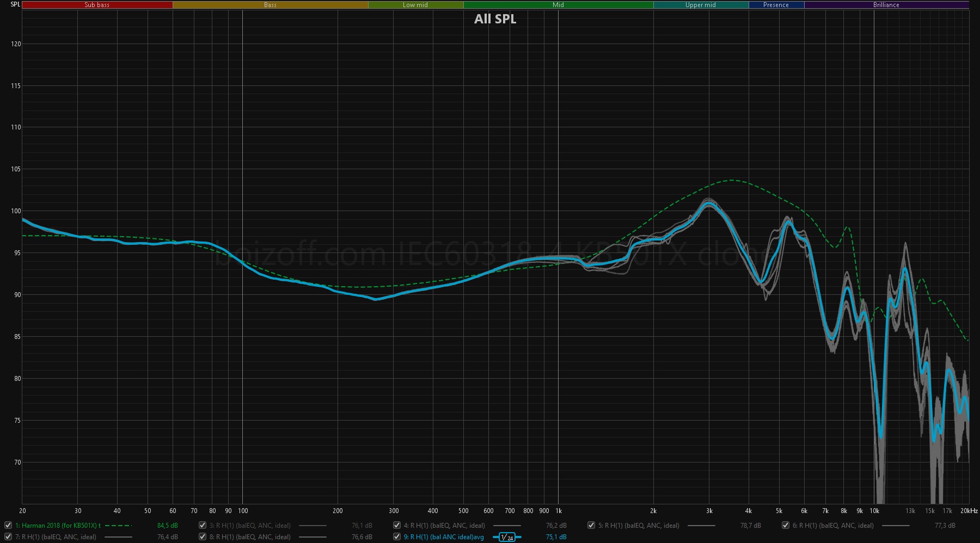
Task: Click trace 4 line sample in legend
Action: pyautogui.click(x=507, y=526)
